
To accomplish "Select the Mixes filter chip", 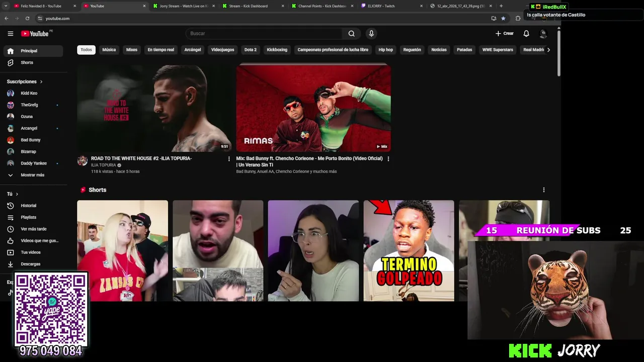I will pyautogui.click(x=132, y=50).
